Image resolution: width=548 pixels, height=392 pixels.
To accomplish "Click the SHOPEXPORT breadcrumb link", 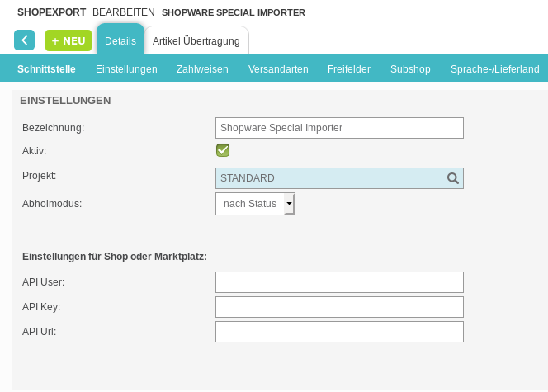I will (x=51, y=12).
